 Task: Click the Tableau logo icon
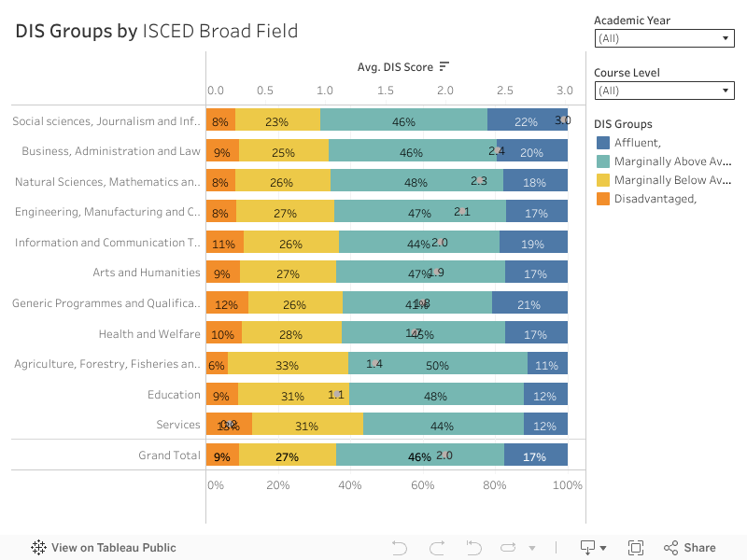39,548
